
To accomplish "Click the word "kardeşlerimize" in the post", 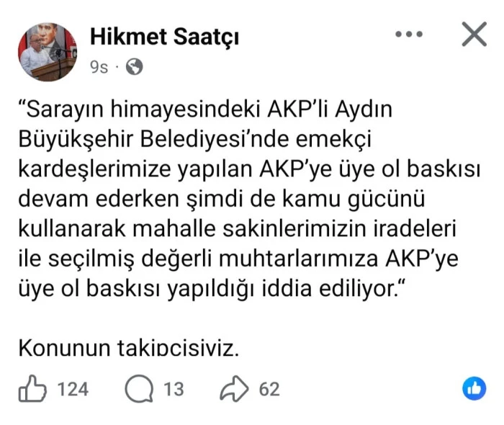I will click(94, 169).
